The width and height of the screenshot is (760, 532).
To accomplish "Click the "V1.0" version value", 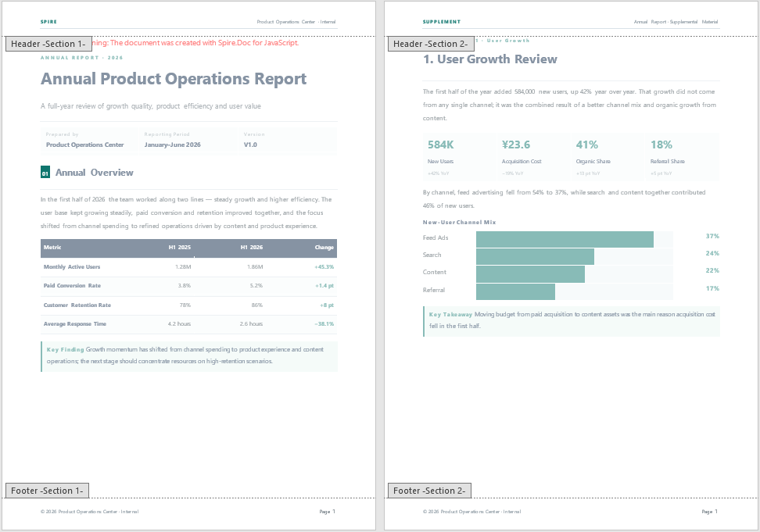I will point(250,145).
